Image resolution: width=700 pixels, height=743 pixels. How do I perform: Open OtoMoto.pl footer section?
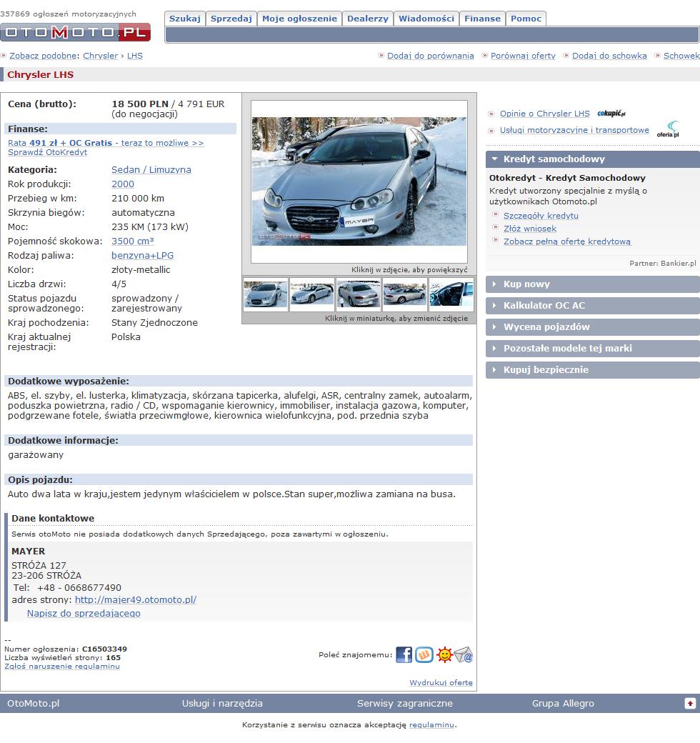tap(33, 704)
